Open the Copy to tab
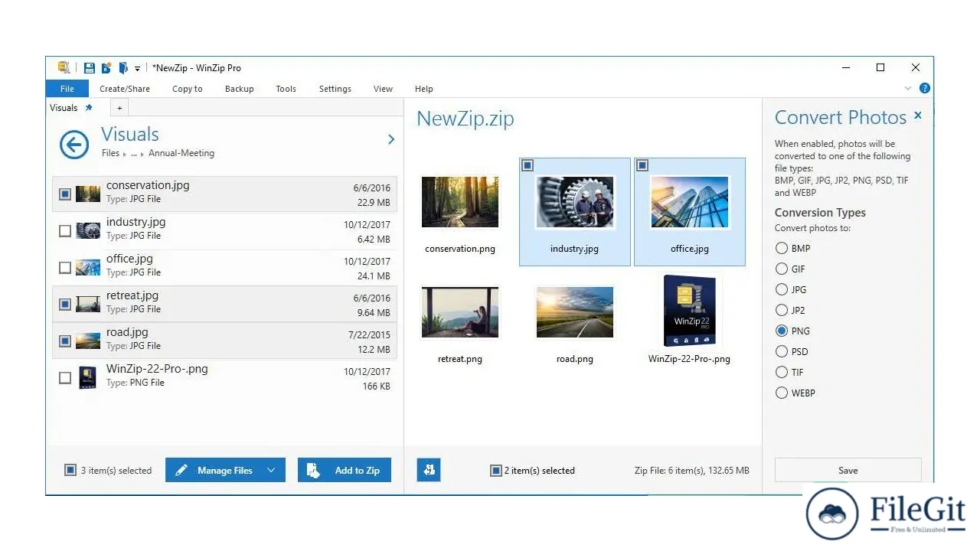This screenshot has width=980, height=551. (188, 89)
